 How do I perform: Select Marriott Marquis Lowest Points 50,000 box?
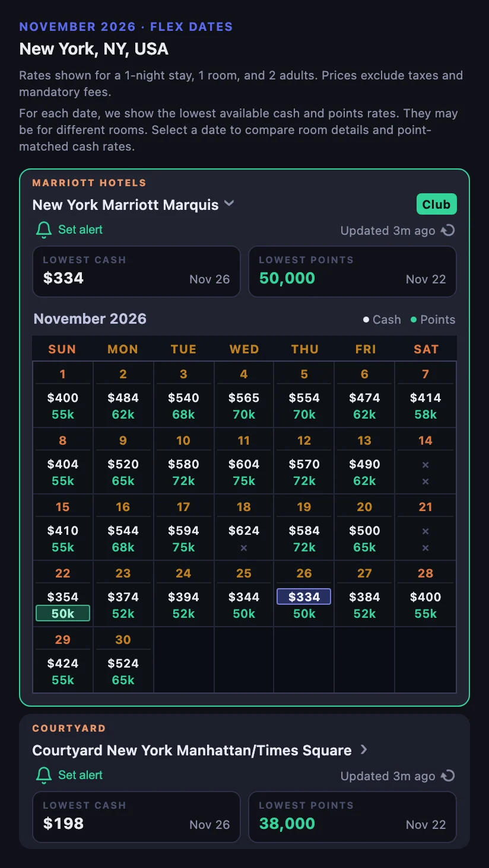[x=353, y=272]
